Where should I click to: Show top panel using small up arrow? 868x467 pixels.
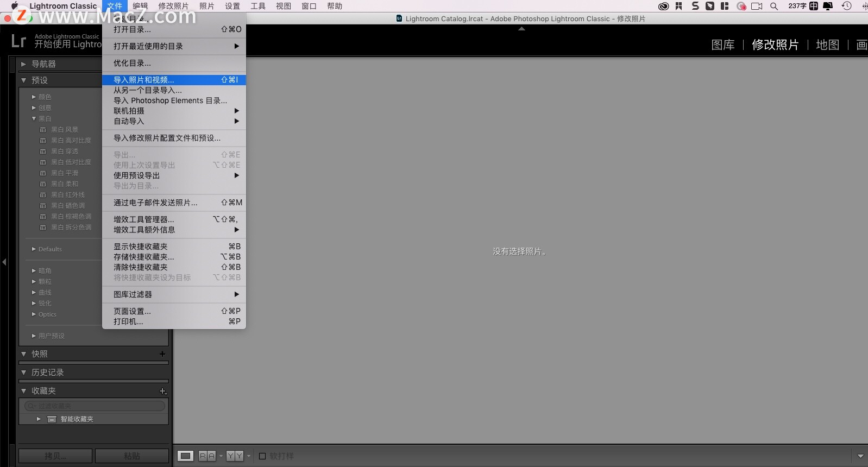point(521,29)
